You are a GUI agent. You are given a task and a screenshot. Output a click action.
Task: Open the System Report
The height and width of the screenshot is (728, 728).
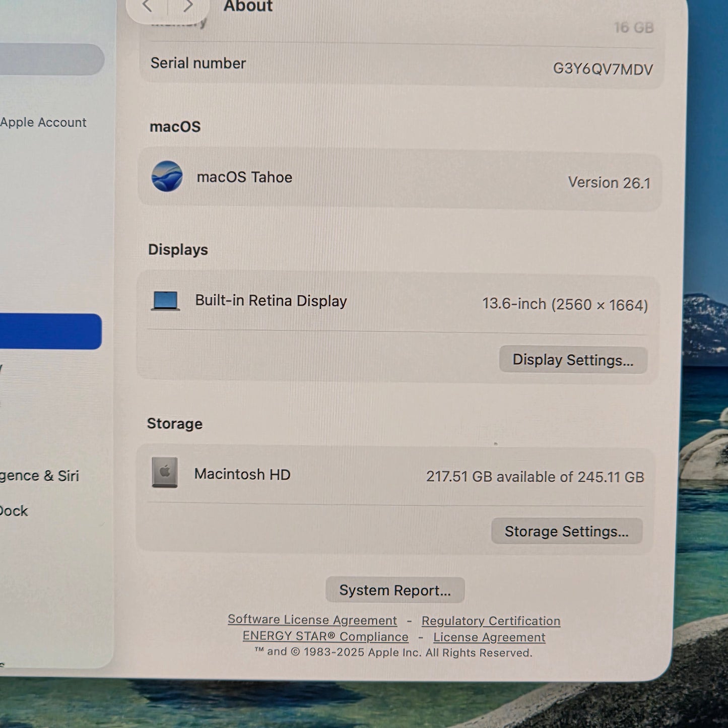(395, 590)
